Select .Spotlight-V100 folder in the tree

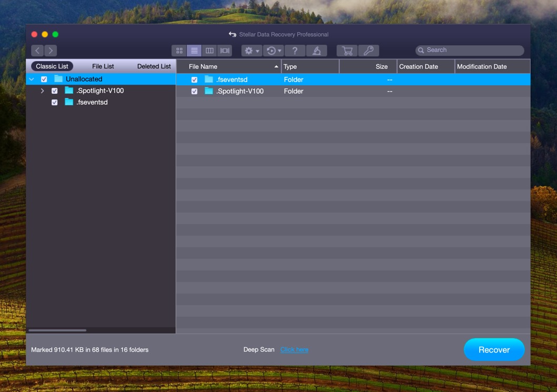click(x=100, y=91)
